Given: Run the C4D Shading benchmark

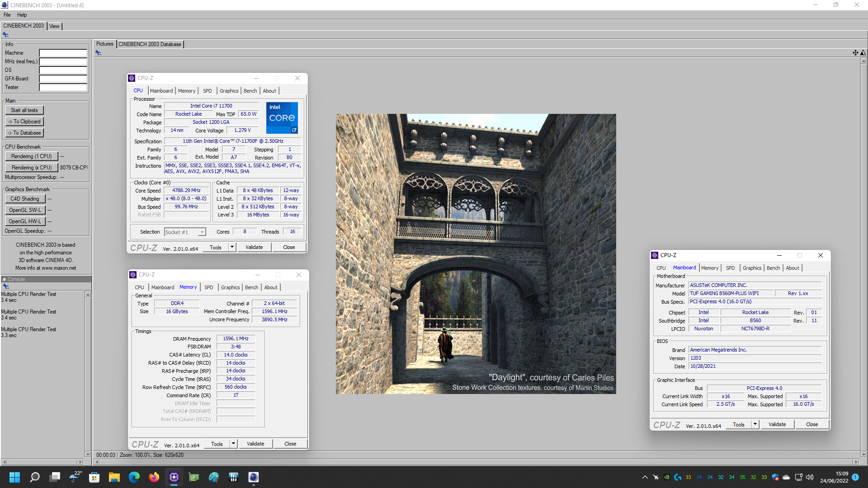Looking at the screenshot, I should pyautogui.click(x=25, y=199).
